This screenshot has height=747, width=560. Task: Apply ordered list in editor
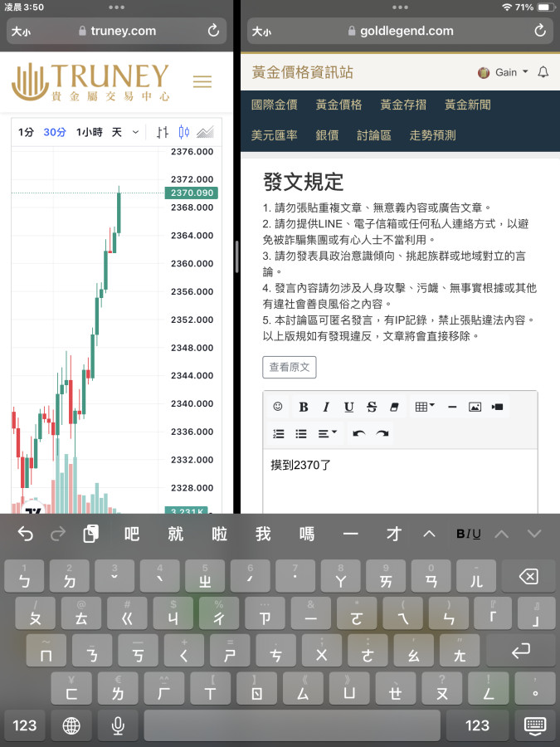tap(279, 433)
